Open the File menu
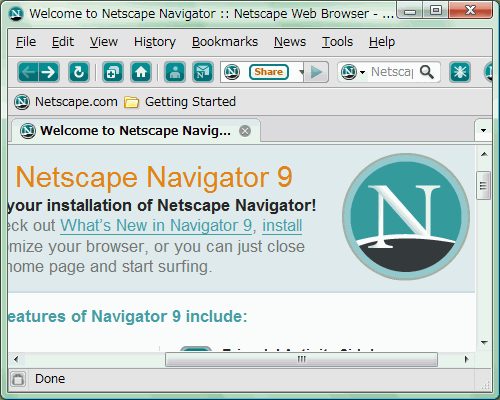The width and height of the screenshot is (500, 400). (x=26, y=42)
